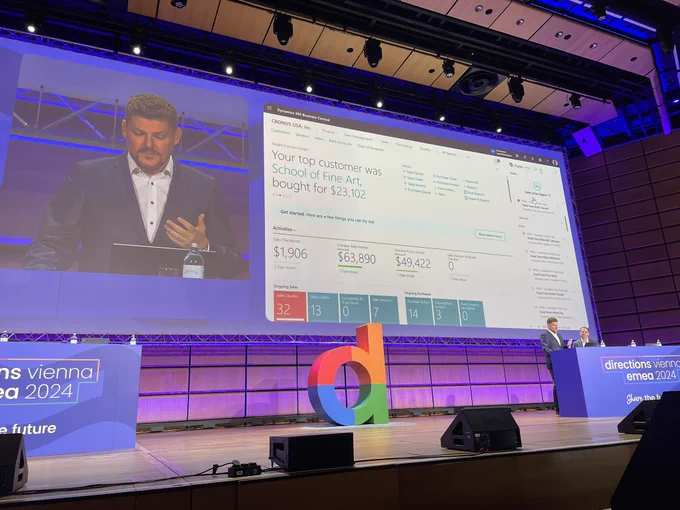Viewport: 680px width, 510px height.
Task: Expand the Payments action group
Action: [x=471, y=182]
